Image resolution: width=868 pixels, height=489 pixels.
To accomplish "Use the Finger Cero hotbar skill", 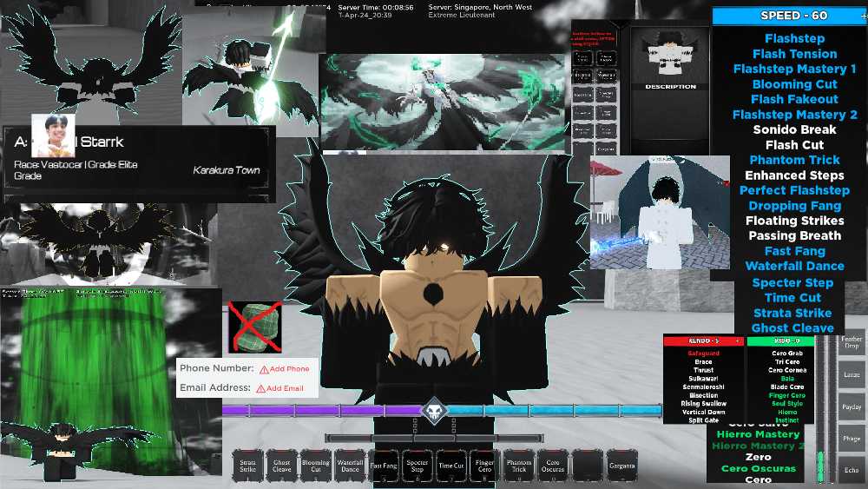I will (485, 466).
